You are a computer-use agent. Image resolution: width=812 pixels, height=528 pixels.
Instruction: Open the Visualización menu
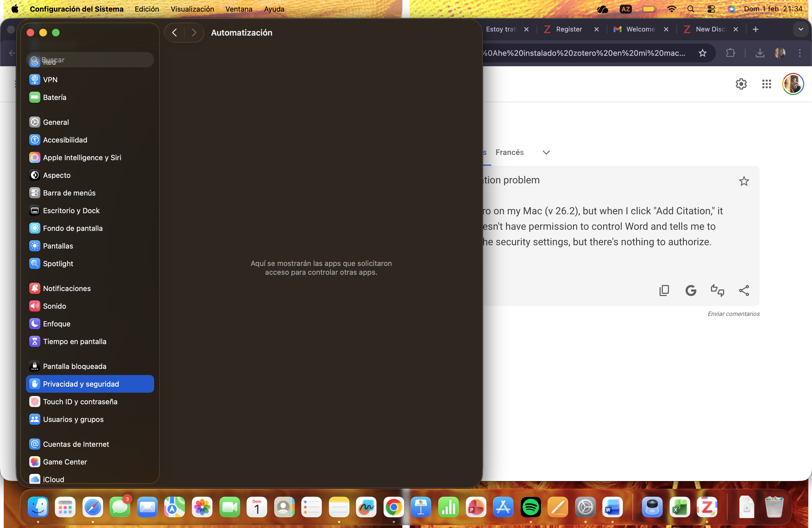pyautogui.click(x=192, y=9)
